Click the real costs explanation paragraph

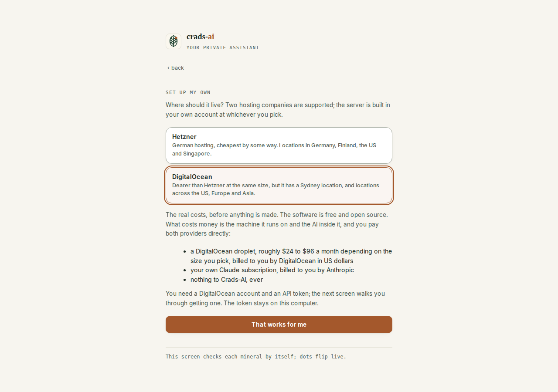(x=277, y=224)
